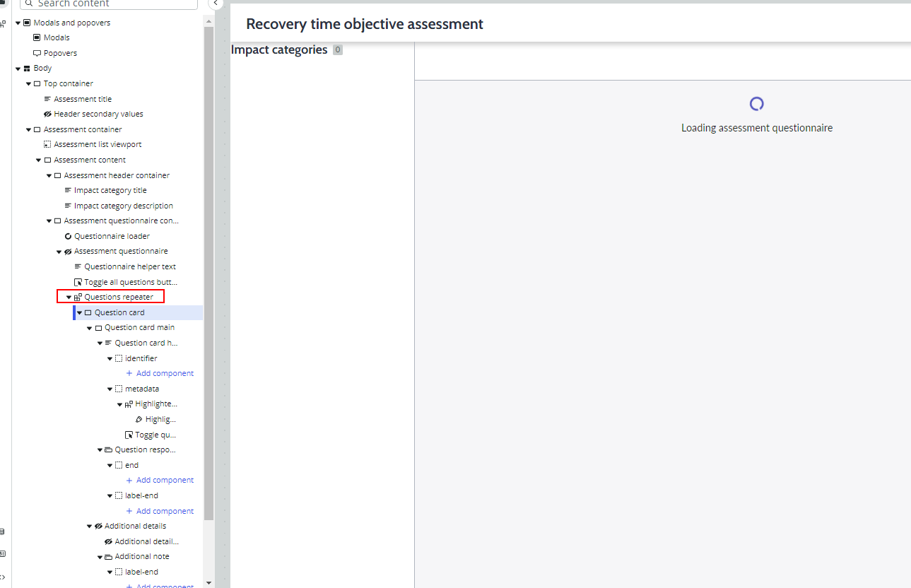Click the Loading assessment questionnaire text
Viewport: 911px width, 588px height.
757,128
